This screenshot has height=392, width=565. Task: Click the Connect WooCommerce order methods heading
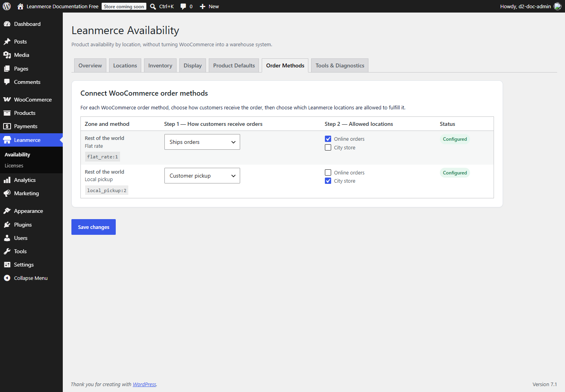point(144,93)
